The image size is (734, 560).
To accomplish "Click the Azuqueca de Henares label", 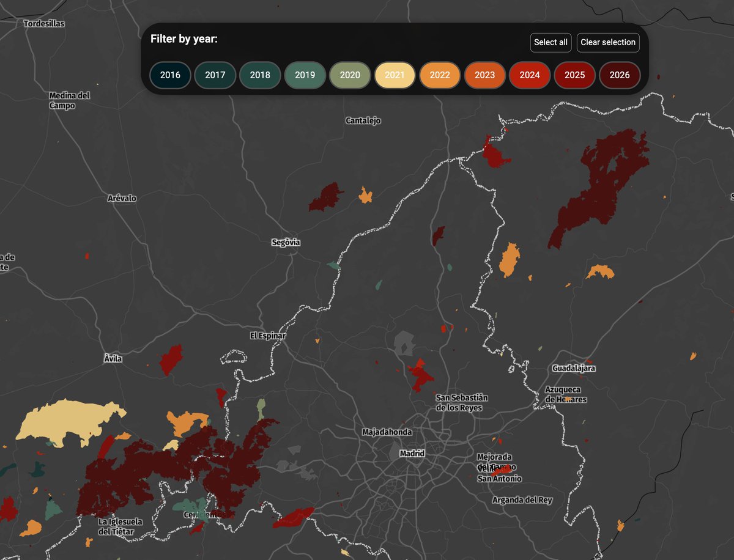I will [x=566, y=394].
